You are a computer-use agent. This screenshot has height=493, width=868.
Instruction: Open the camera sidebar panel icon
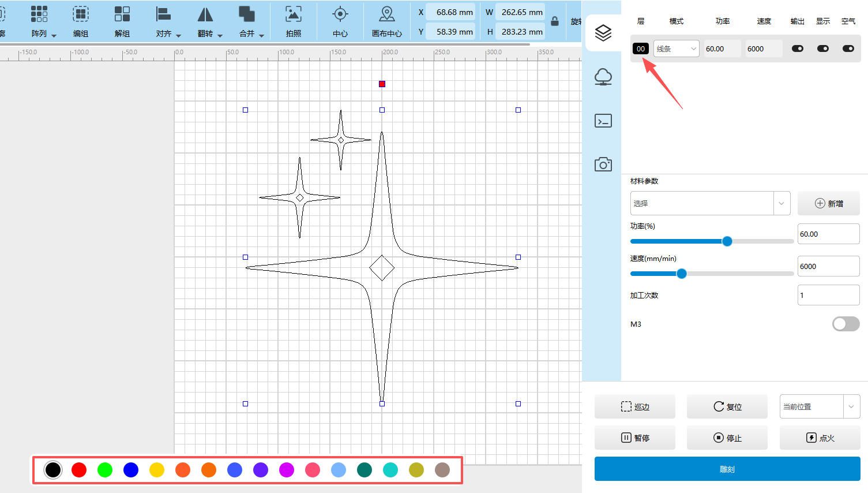[x=603, y=165]
